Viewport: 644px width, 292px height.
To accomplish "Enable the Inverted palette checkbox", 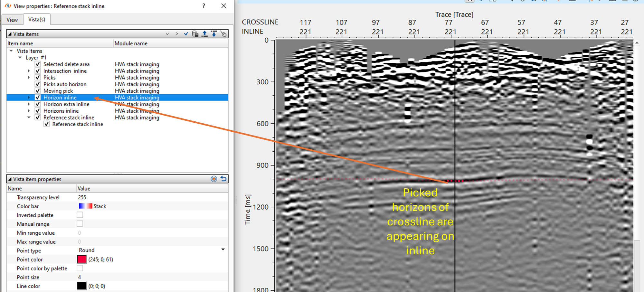I will tap(80, 215).
